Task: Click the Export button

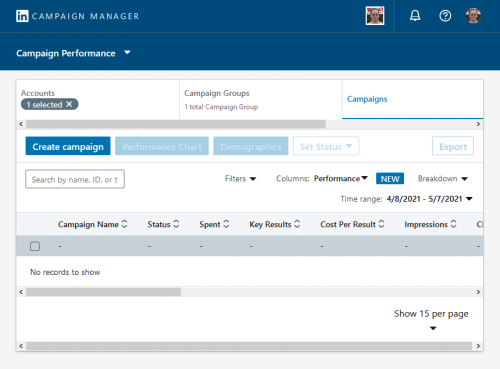Action: point(453,146)
